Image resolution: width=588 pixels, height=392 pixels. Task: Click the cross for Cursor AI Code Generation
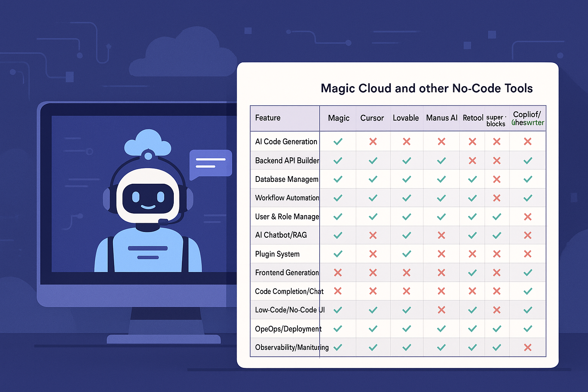373,142
